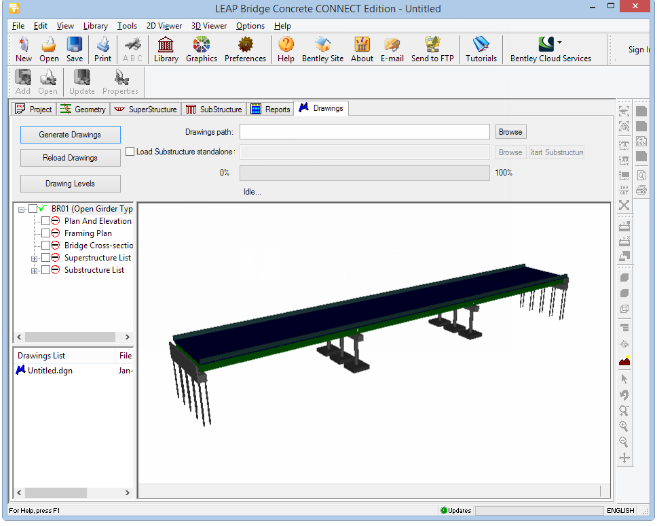Save the project with the floppy icon
The image size is (657, 526).
(75, 49)
